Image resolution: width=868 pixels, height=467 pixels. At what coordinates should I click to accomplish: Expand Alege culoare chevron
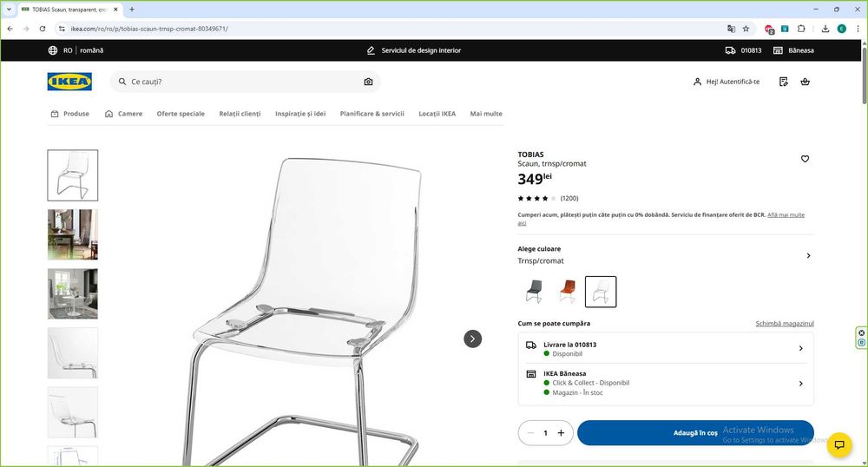click(808, 255)
